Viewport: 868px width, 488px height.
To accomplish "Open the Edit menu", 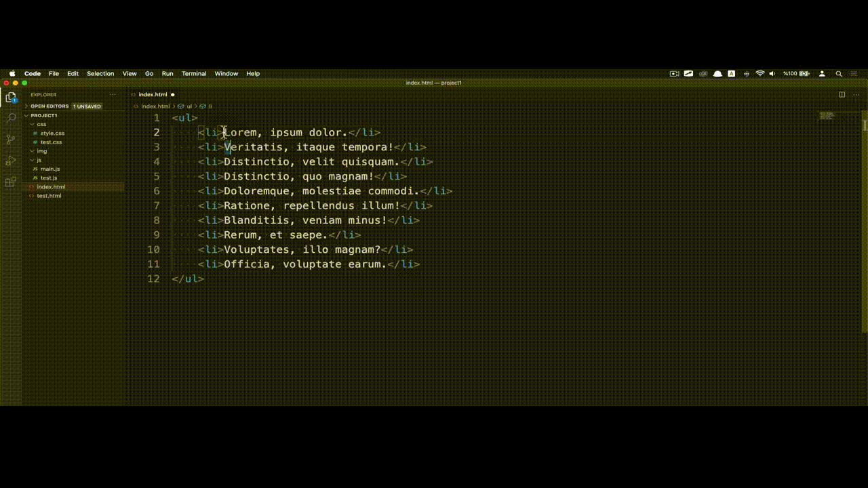I will [x=73, y=73].
